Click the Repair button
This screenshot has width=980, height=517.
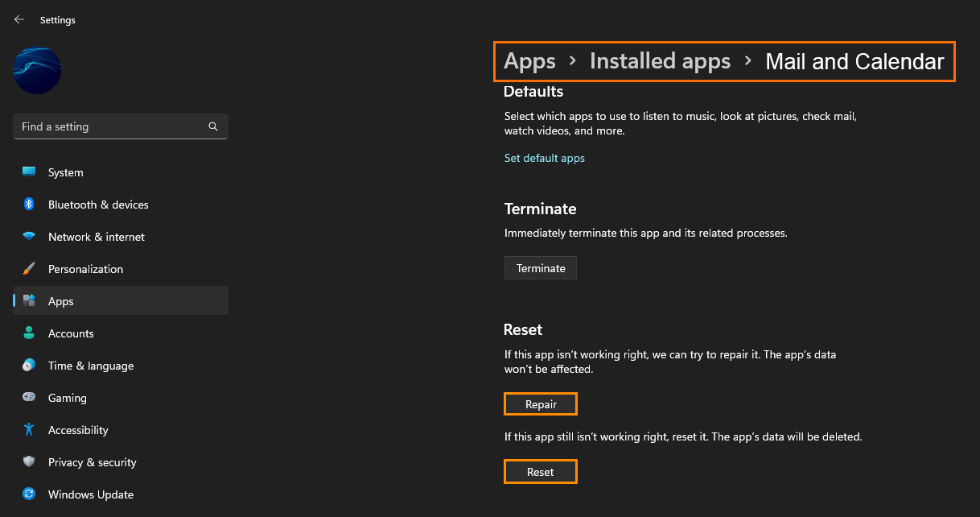click(x=541, y=404)
